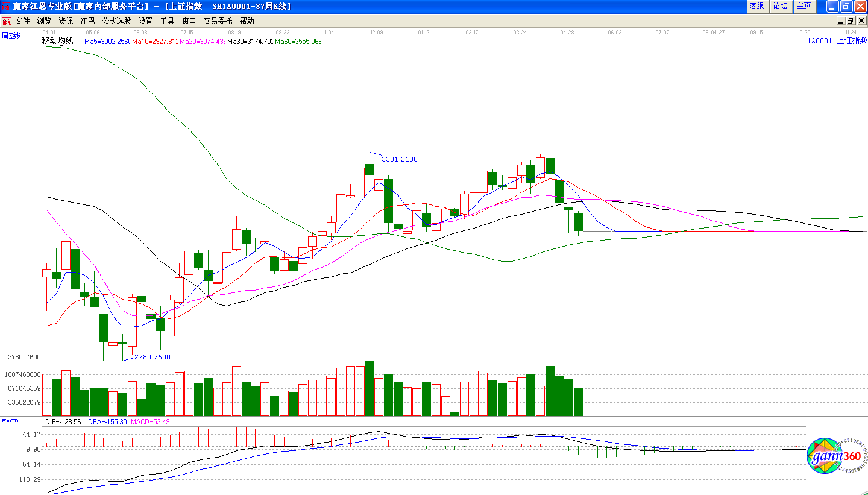Click the 2780.7600 axis value at left
The height and width of the screenshot is (495, 868).
tap(24, 357)
